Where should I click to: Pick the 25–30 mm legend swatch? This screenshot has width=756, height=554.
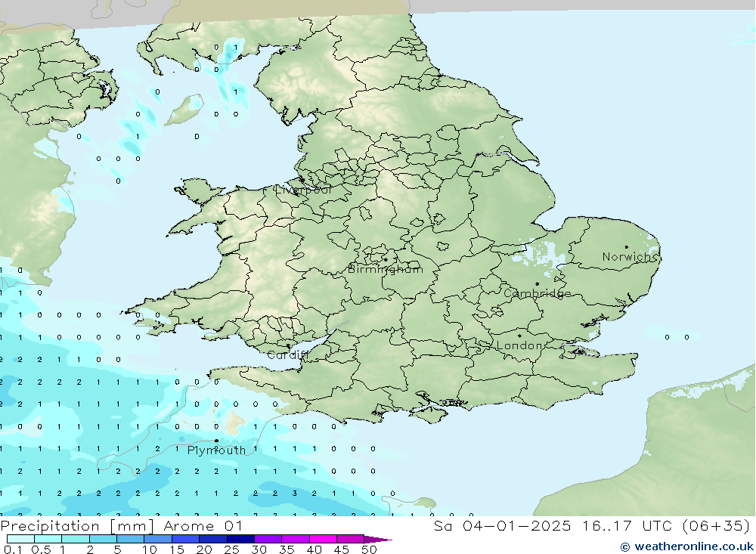240,539
